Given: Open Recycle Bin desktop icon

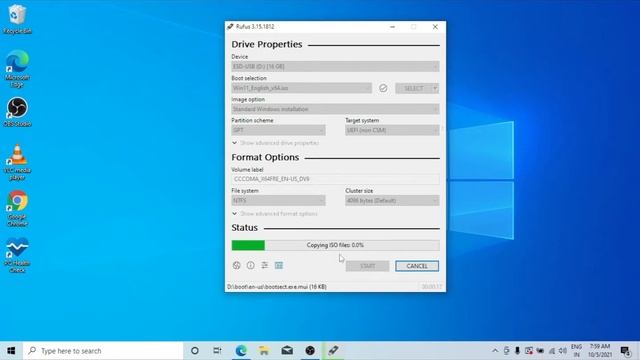Looking at the screenshot, I should pos(17,19).
